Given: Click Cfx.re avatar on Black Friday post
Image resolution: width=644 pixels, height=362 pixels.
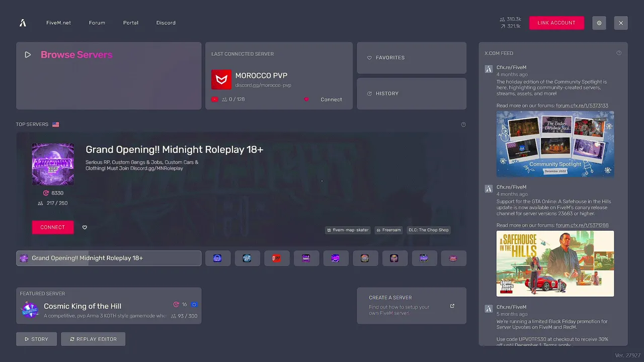Looking at the screenshot, I should [488, 308].
